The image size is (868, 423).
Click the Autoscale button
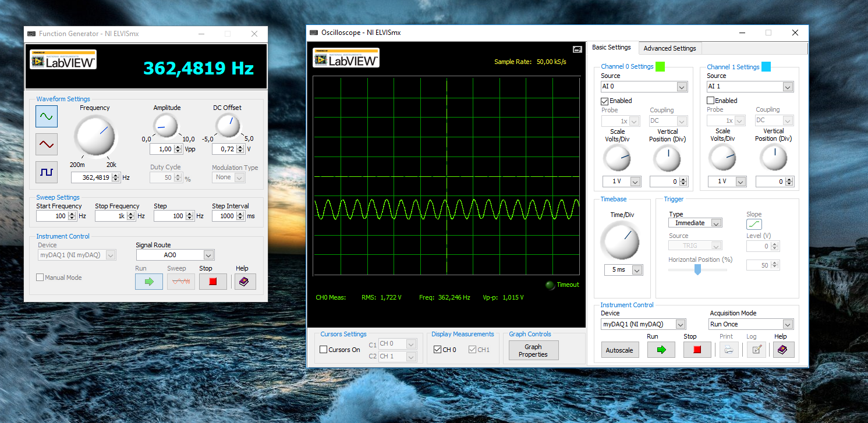click(x=619, y=350)
